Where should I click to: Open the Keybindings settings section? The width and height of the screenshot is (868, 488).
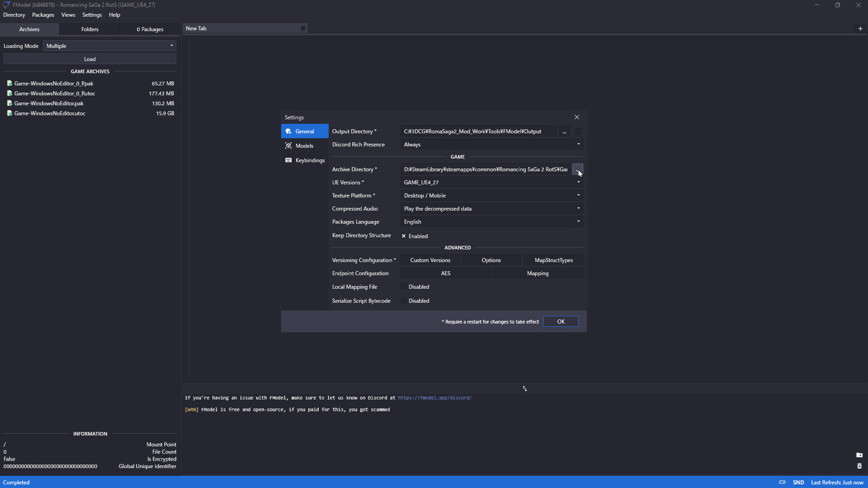[309, 160]
